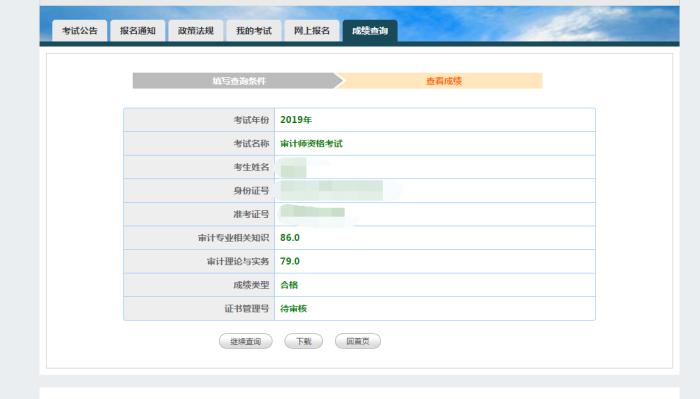Select the 政策法规 tab
Image resolution: width=700 pixels, height=399 pixels.
[x=196, y=31]
